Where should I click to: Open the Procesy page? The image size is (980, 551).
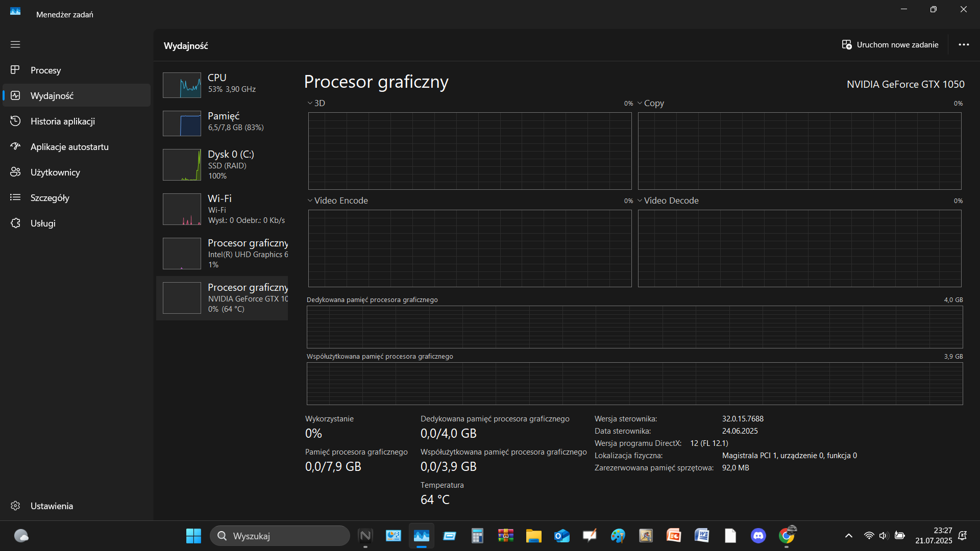pyautogui.click(x=77, y=70)
